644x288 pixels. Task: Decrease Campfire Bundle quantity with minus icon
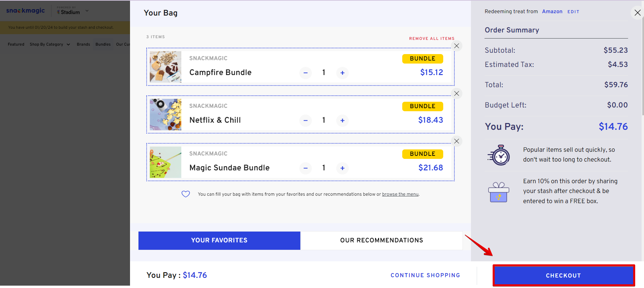click(x=305, y=73)
